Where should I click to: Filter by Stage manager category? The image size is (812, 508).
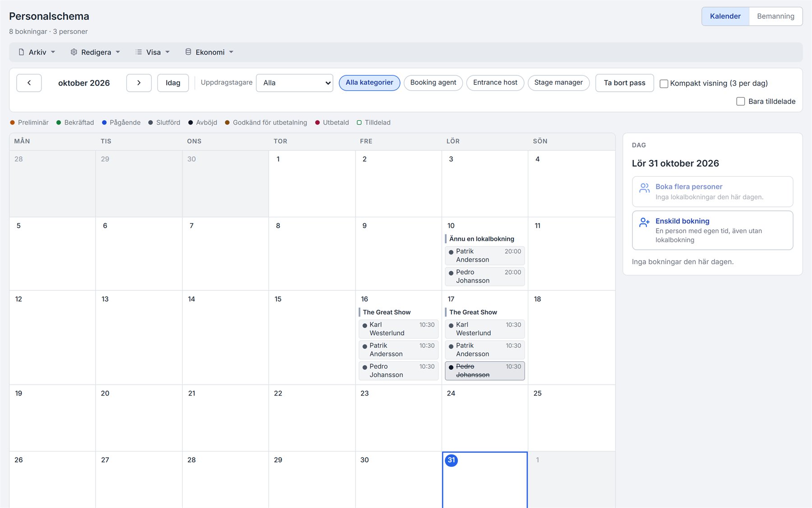tap(558, 83)
